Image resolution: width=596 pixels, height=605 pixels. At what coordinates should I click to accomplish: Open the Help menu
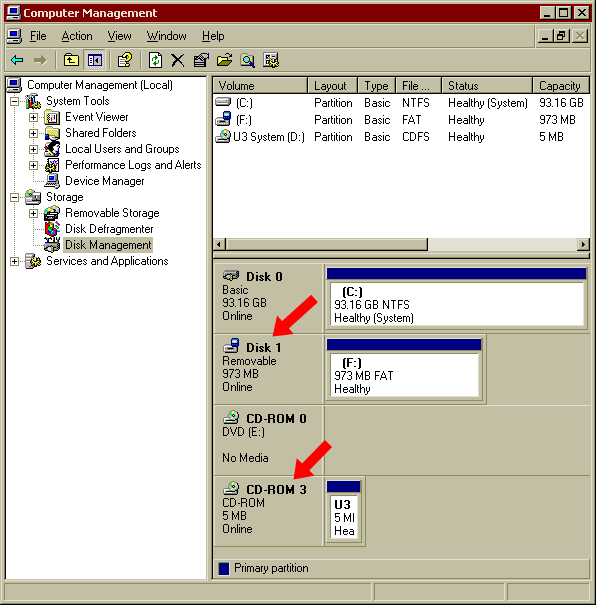tap(213, 36)
